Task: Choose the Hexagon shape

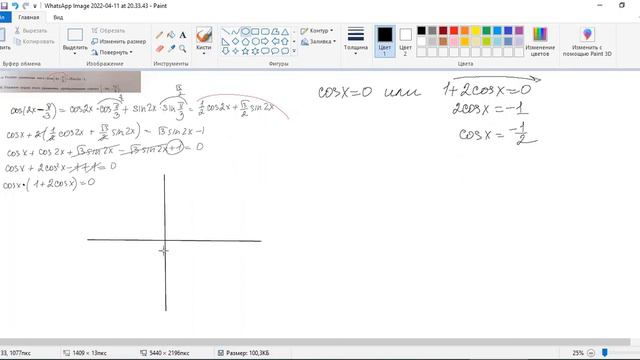Action: click(x=255, y=41)
